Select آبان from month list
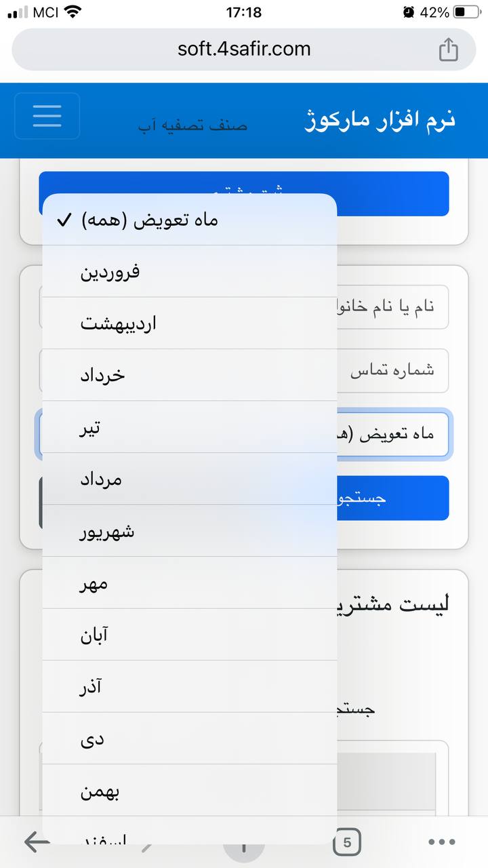 190,635
